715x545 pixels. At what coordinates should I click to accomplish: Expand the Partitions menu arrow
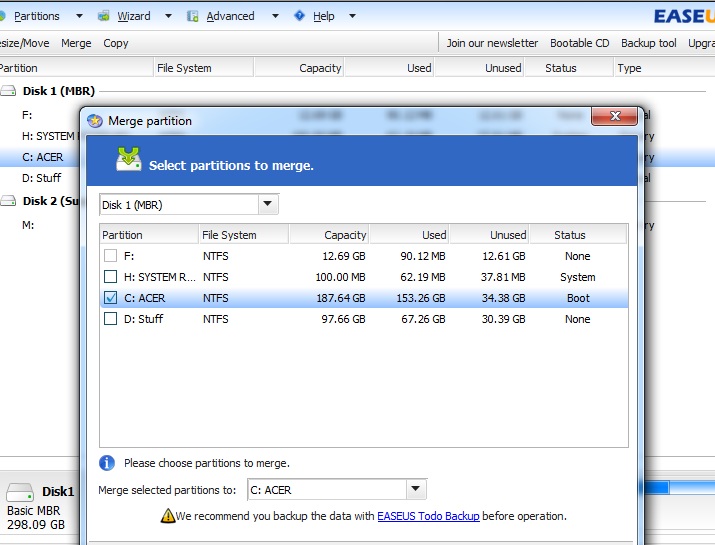point(79,16)
